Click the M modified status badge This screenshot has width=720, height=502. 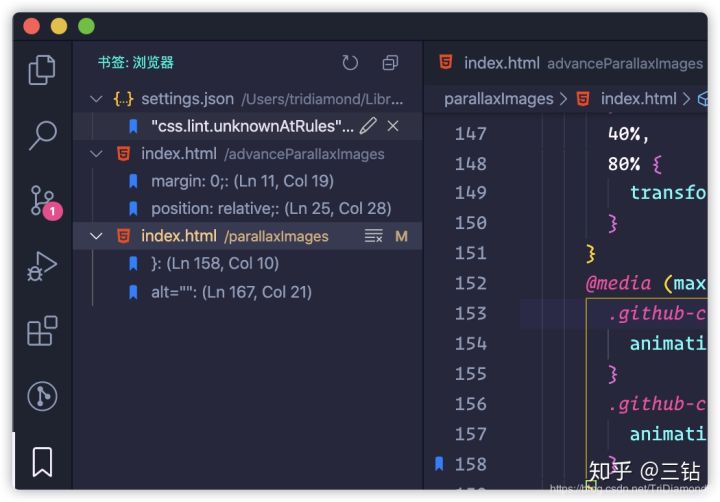pyautogui.click(x=401, y=237)
